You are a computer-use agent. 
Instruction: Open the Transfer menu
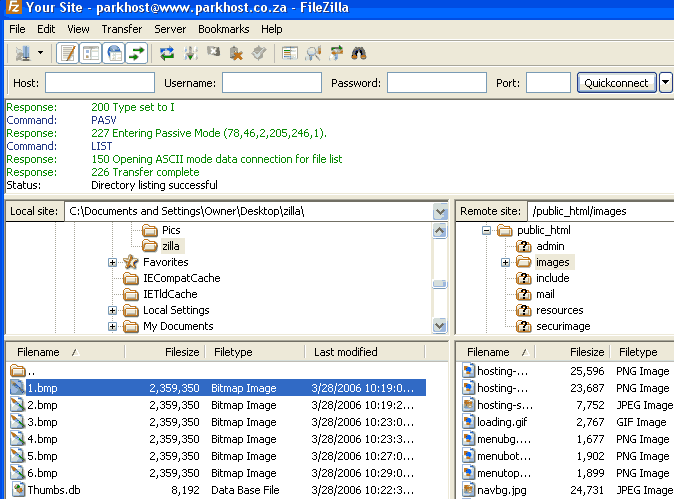click(122, 29)
